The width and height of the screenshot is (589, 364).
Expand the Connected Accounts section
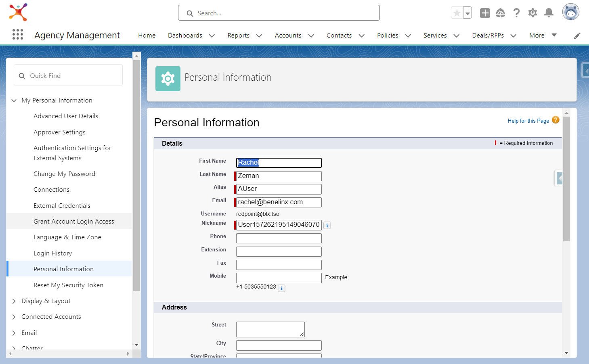(14, 317)
